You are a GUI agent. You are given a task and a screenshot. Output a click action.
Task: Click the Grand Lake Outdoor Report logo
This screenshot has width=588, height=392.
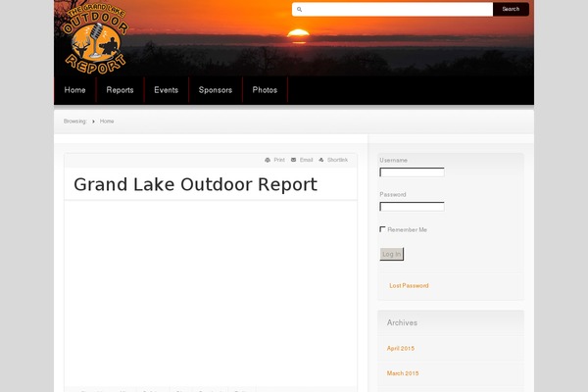click(x=96, y=37)
